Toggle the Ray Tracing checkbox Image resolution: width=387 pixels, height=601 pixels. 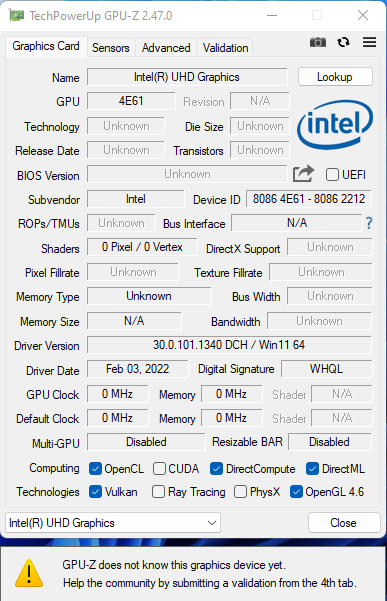coord(158,492)
